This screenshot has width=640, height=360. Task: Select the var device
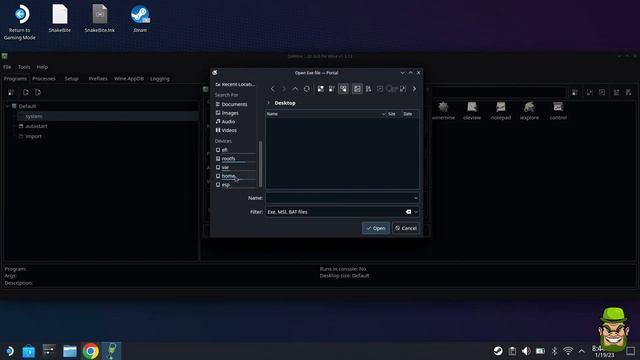pyautogui.click(x=236, y=167)
